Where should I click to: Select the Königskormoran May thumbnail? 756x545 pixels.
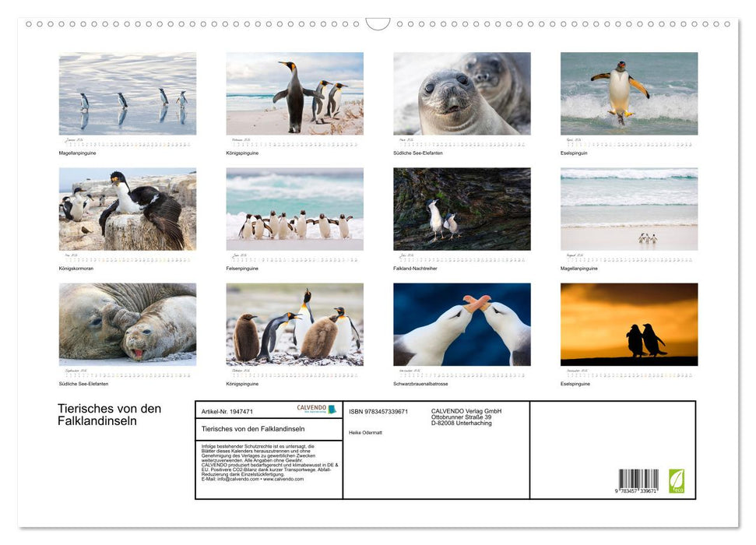pyautogui.click(x=127, y=209)
